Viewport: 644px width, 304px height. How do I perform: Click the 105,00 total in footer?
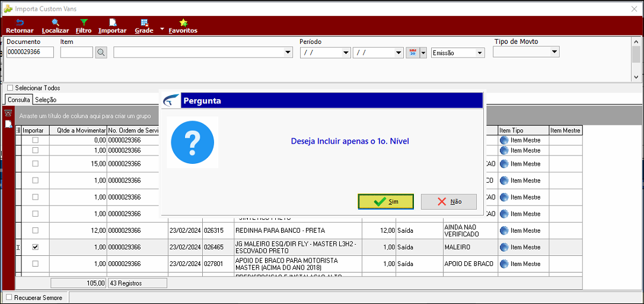[x=79, y=283]
